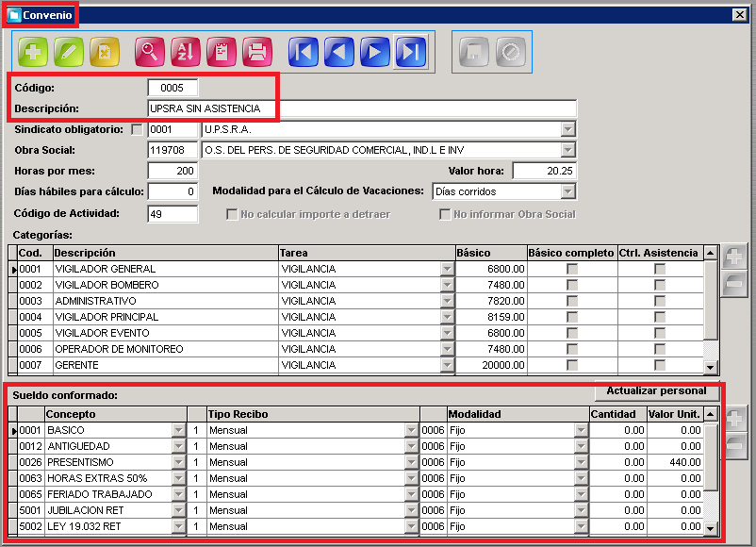Toggle No calcular importe a detraer checkbox
The image size is (756, 547).
coord(232,214)
